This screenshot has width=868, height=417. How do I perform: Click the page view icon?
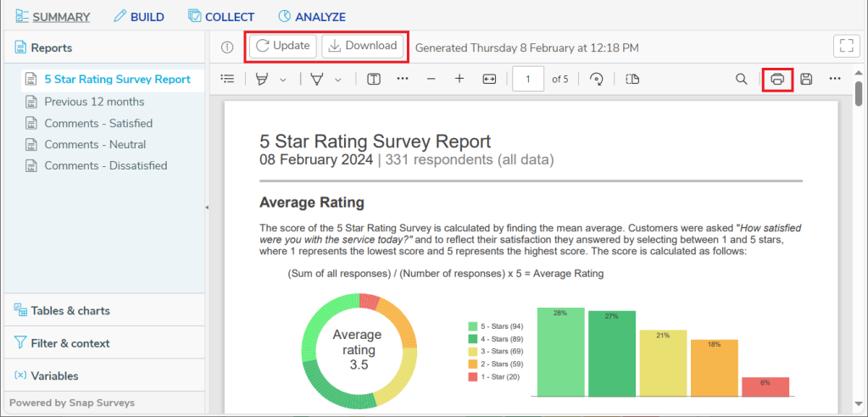[x=632, y=79]
